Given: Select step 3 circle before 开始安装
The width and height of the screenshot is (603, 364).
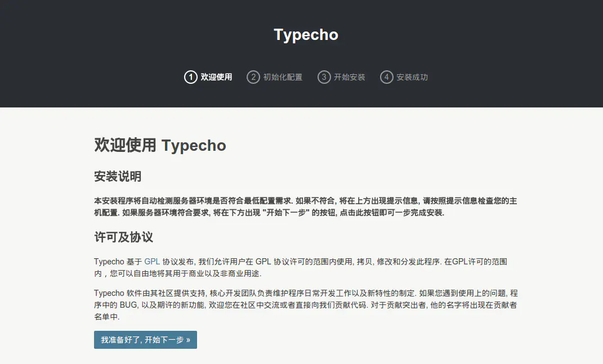Looking at the screenshot, I should pyautogui.click(x=324, y=77).
